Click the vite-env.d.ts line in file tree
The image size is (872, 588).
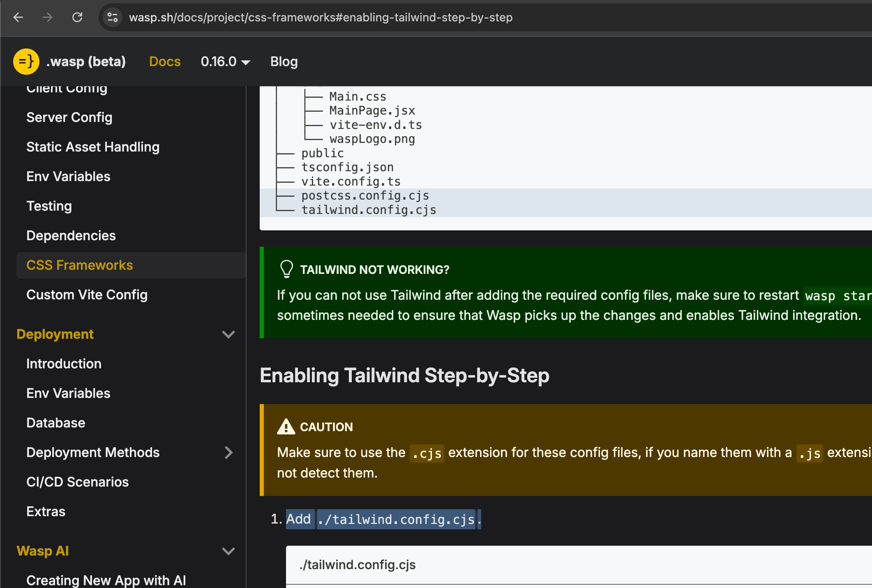(376, 125)
